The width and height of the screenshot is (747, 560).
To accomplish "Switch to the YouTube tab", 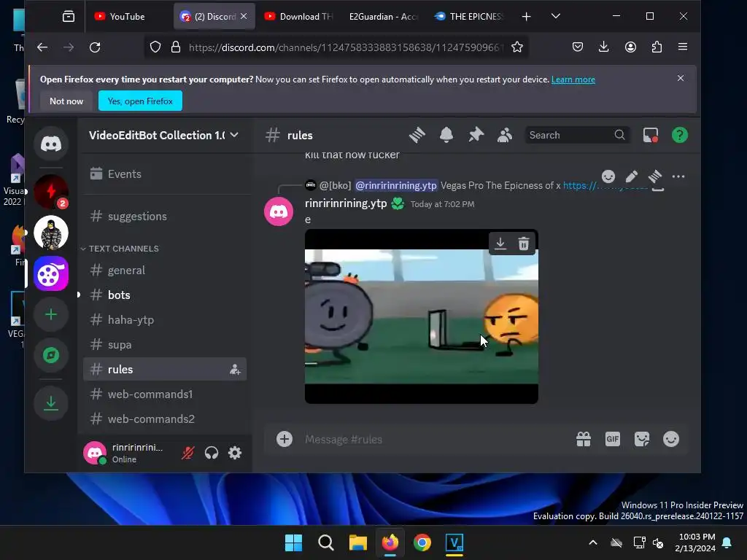I will [128, 17].
